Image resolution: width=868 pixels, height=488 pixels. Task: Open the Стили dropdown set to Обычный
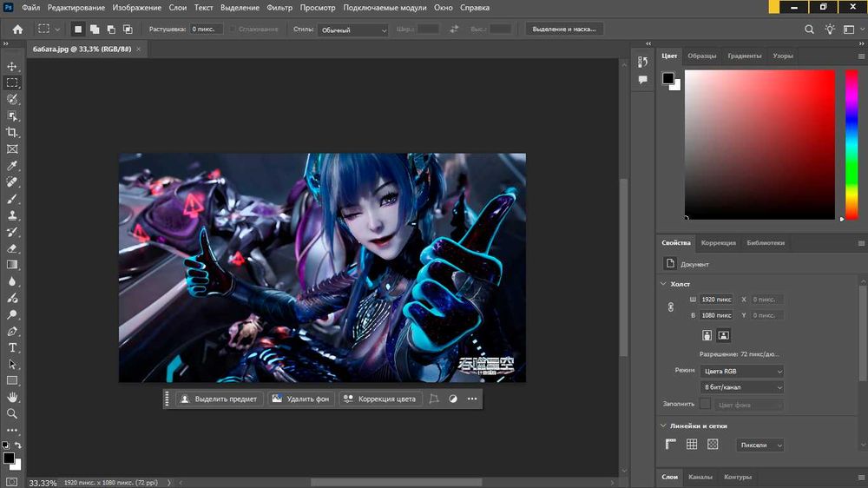[x=353, y=30]
